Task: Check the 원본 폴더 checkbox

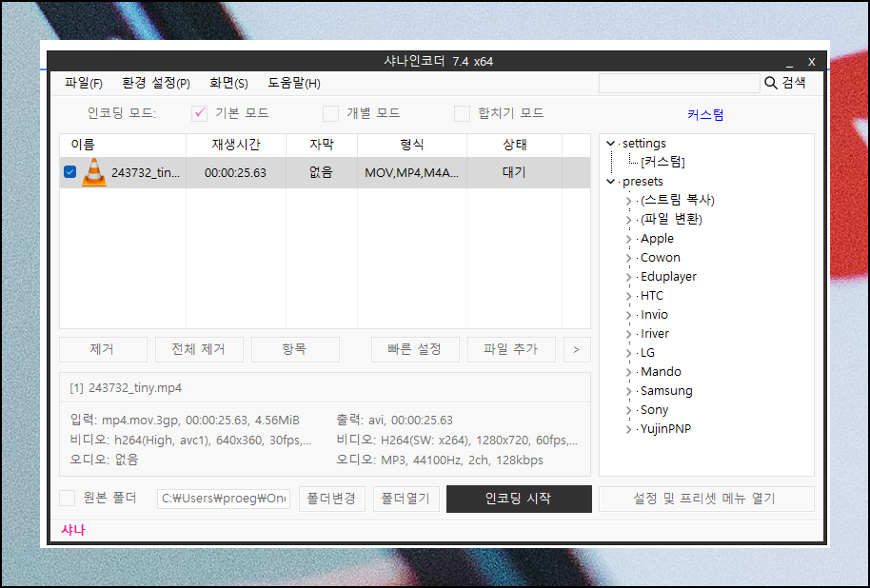Action: pyautogui.click(x=68, y=499)
